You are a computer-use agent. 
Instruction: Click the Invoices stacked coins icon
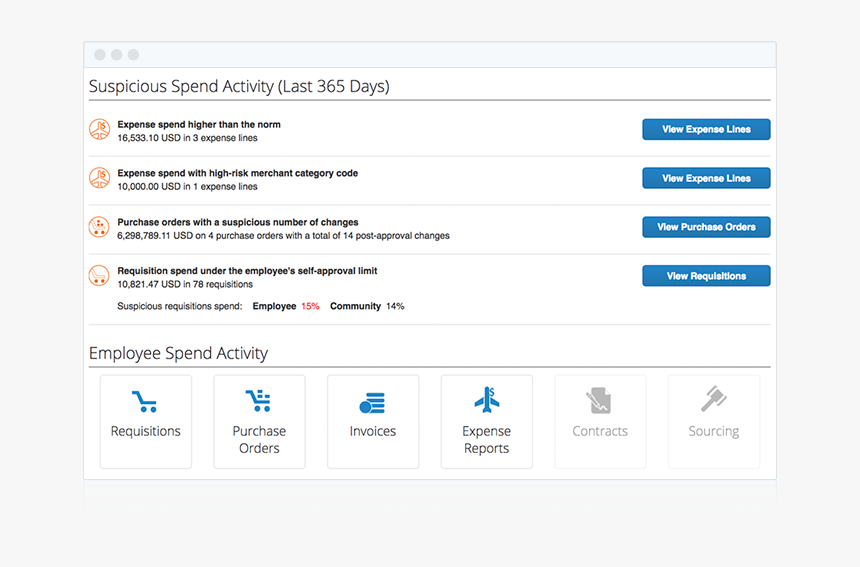click(x=372, y=403)
